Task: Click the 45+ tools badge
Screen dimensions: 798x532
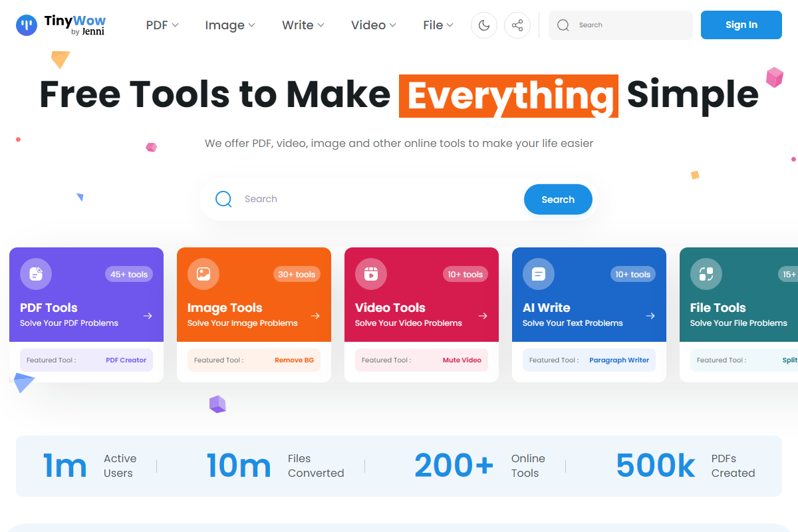Action: pos(129,274)
